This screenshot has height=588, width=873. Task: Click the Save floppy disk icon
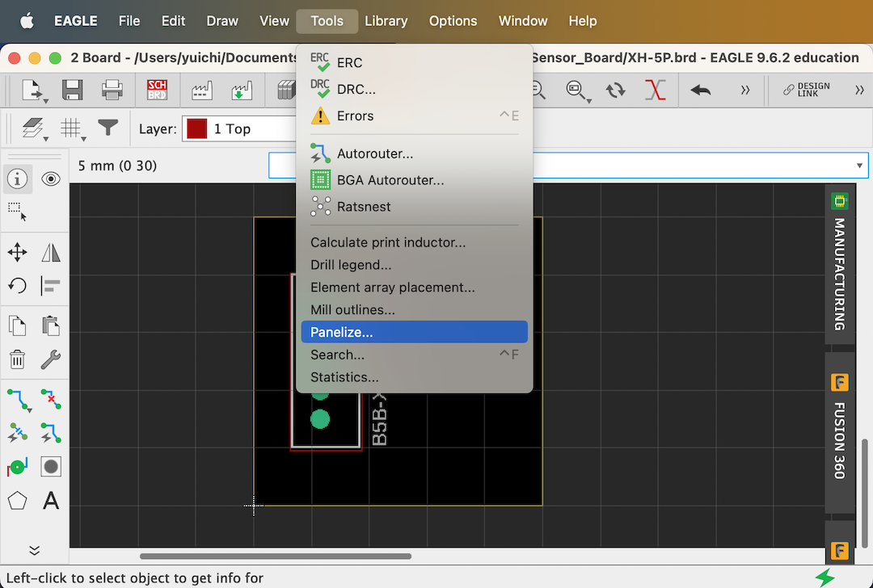point(73,90)
